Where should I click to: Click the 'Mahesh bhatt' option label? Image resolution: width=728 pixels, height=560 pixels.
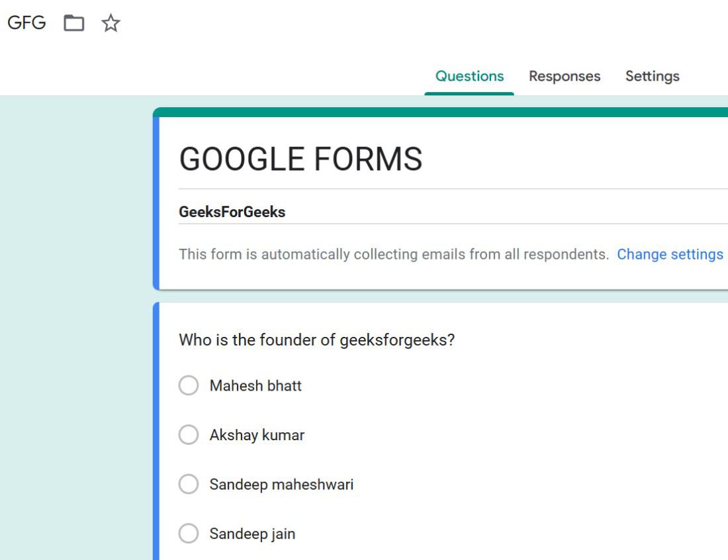(255, 386)
